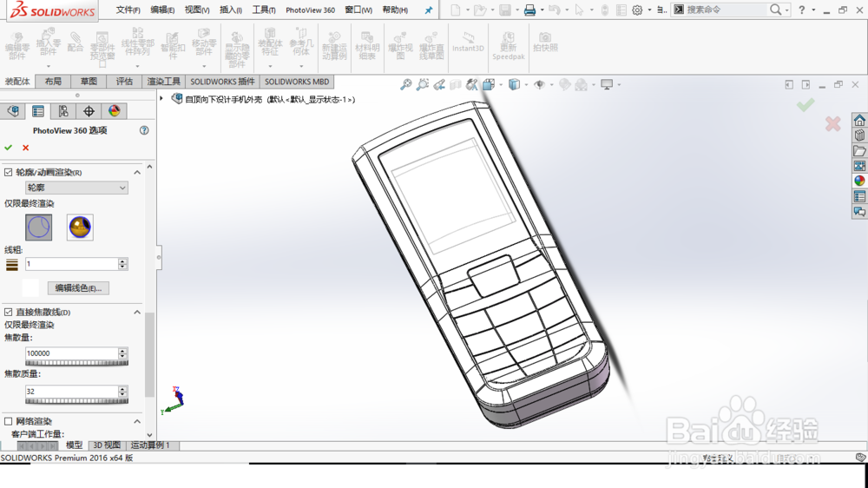Switch to the PropertyManager tab icon
The width and height of the screenshot is (868, 488).
click(x=37, y=111)
